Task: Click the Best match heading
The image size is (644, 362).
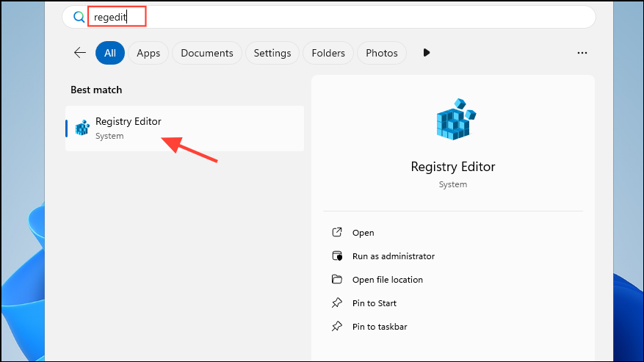Action: tap(96, 90)
